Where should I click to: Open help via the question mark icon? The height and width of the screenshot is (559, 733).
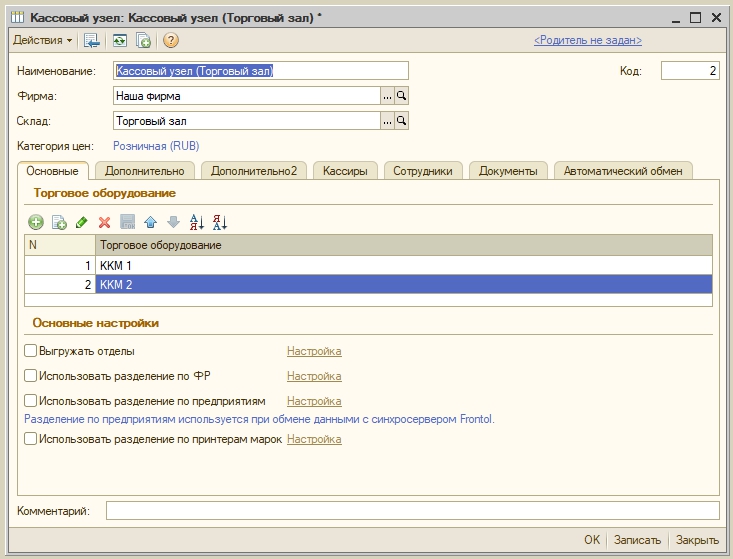click(x=171, y=40)
